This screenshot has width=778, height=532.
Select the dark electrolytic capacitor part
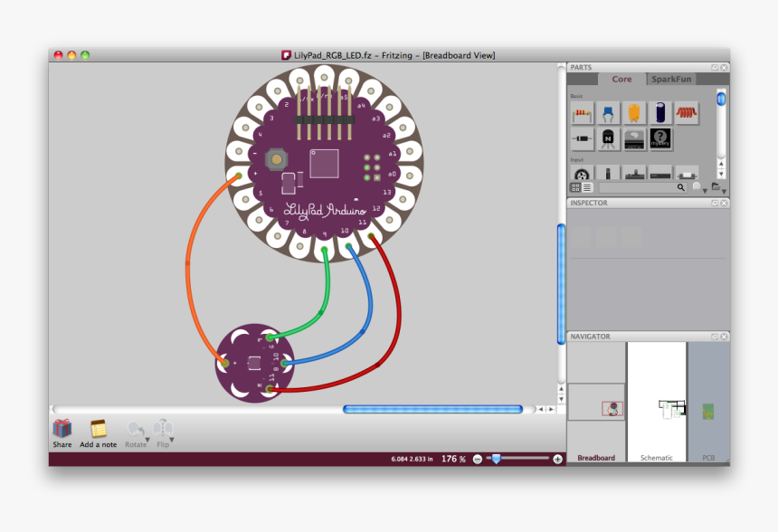pos(660,114)
